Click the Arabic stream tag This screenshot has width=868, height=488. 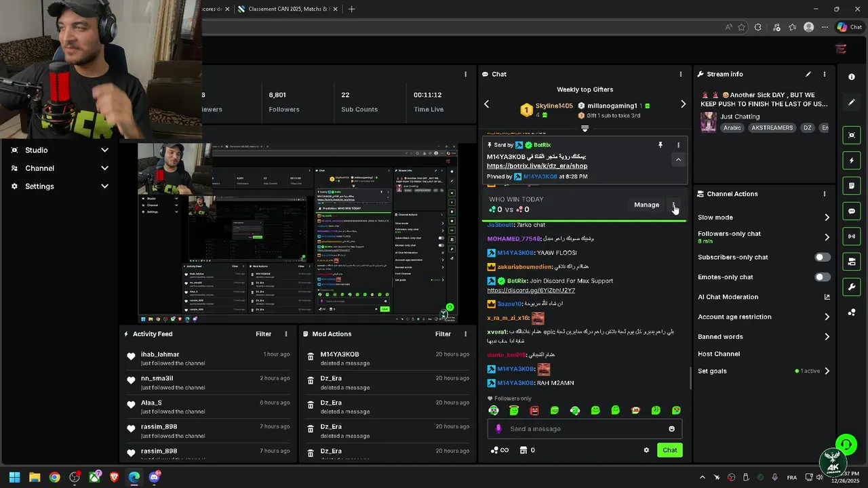[732, 127]
